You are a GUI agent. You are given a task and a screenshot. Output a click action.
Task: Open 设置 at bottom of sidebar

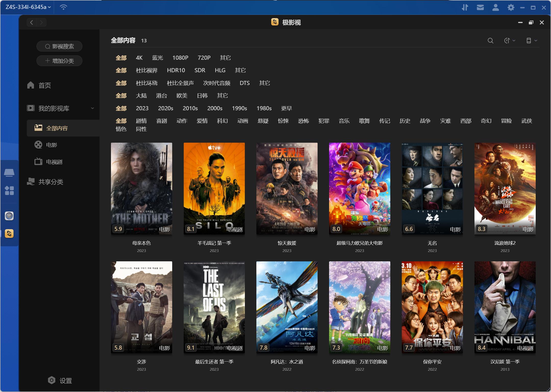point(60,380)
